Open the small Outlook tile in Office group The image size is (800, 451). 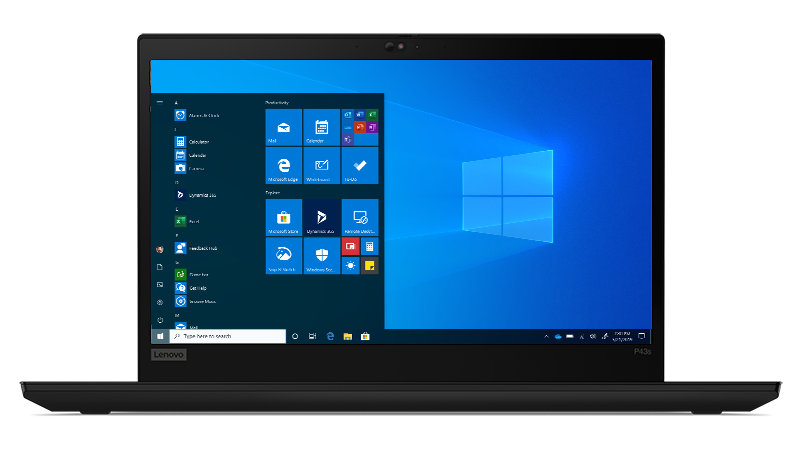(x=347, y=114)
